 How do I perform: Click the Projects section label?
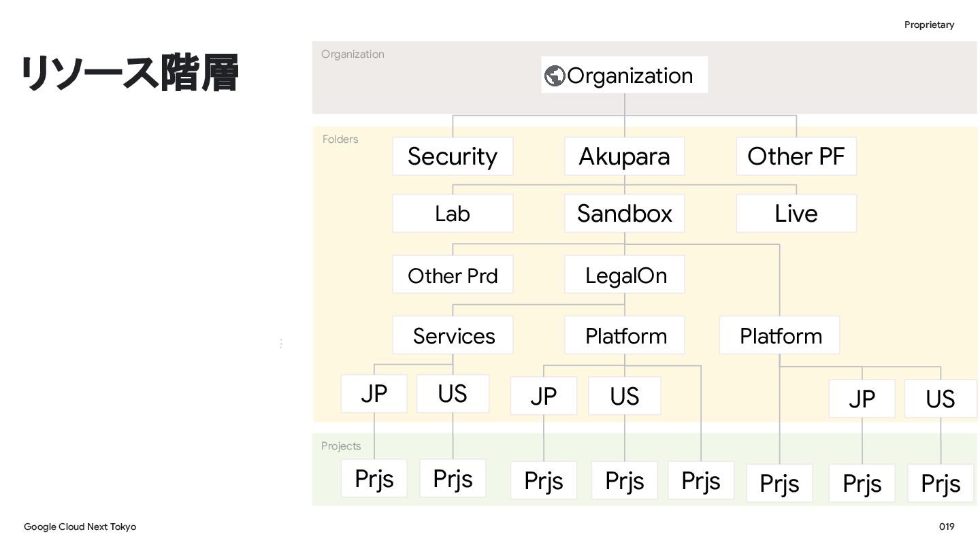click(341, 446)
